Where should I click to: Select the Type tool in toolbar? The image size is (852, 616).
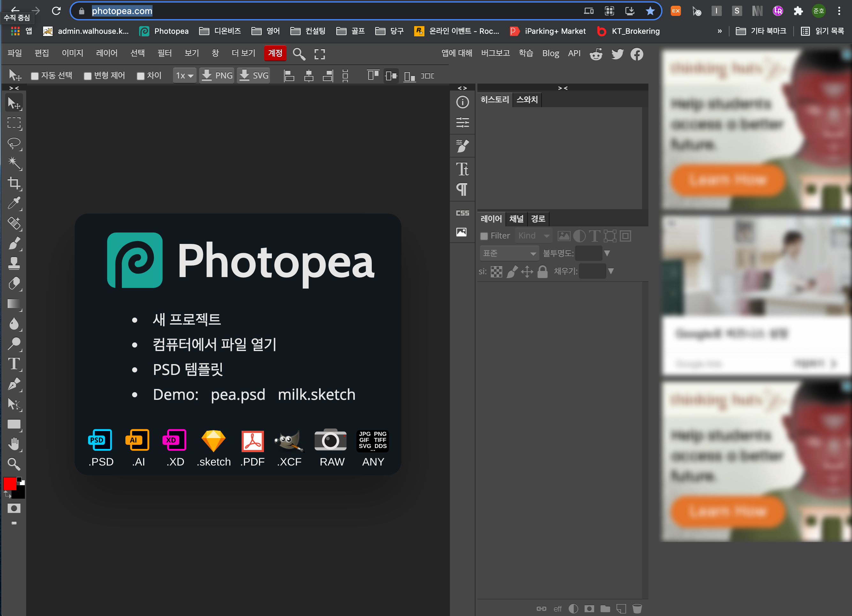point(14,364)
